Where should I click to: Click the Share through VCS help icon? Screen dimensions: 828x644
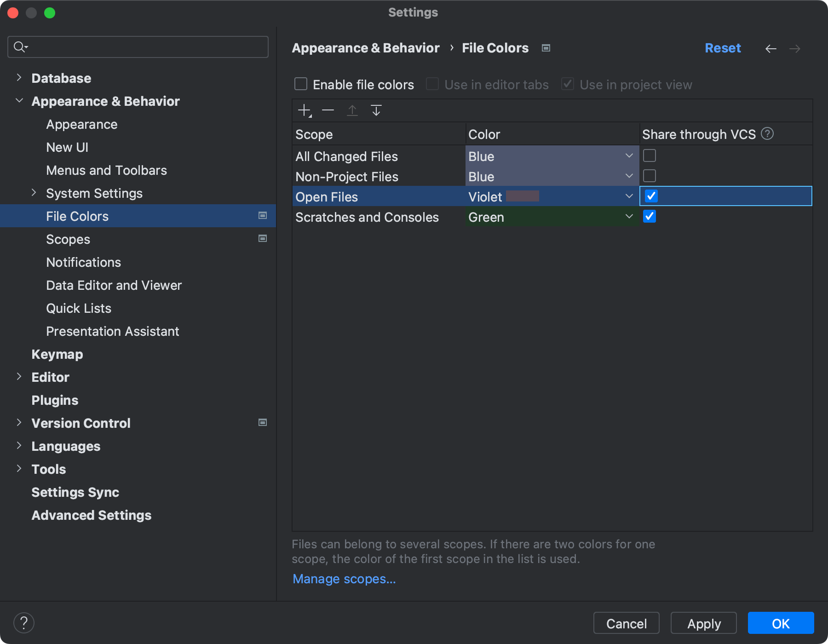tap(767, 134)
